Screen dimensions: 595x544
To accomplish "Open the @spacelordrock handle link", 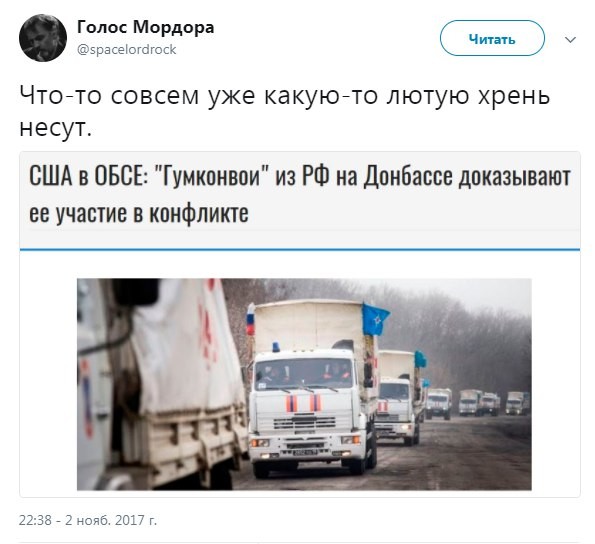I will coord(127,50).
